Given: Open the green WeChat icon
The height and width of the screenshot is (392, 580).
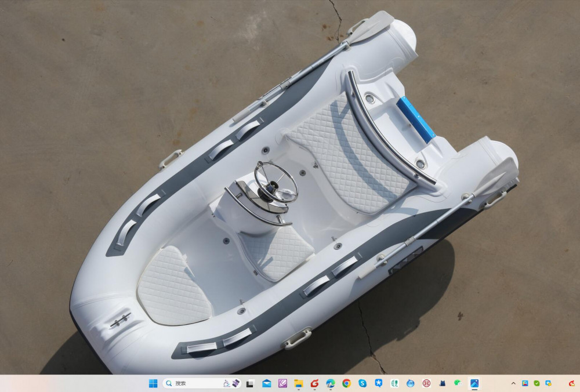Looking at the screenshot, I should click(458, 383).
